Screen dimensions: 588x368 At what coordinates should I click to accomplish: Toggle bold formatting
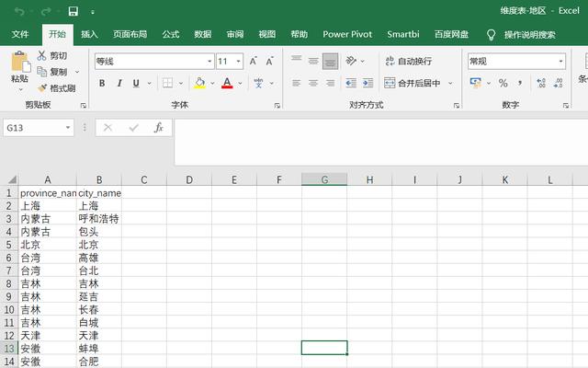coord(102,83)
